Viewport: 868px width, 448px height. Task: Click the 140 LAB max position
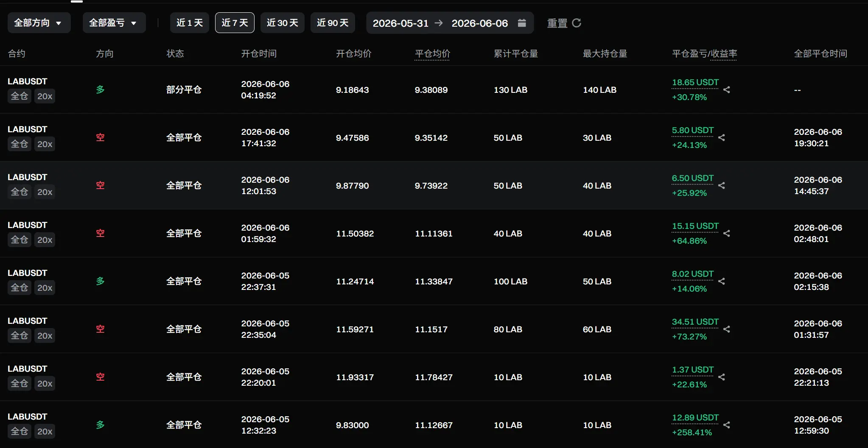tap(599, 90)
